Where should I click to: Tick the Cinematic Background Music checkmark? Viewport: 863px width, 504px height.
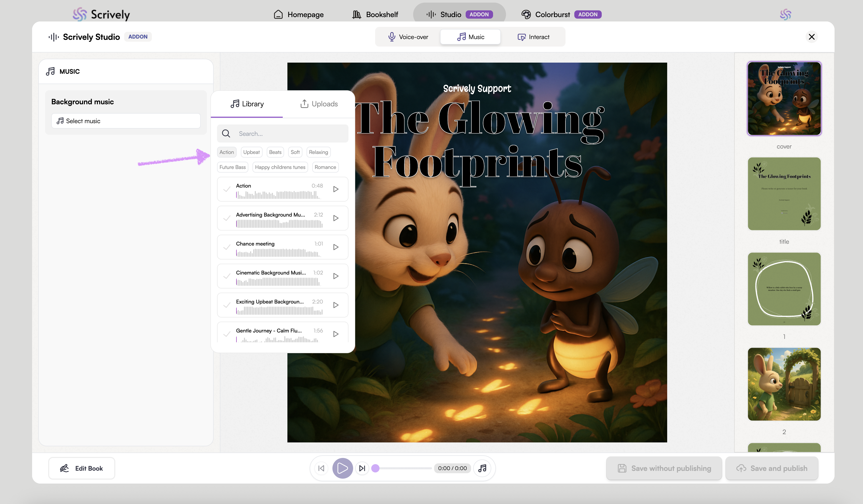tap(227, 276)
